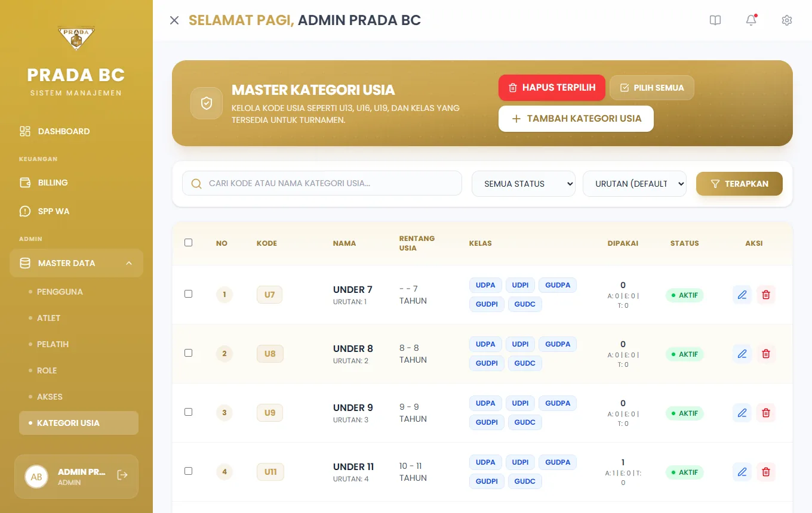Open the notification bell
This screenshot has height=513, width=812.
click(x=751, y=20)
